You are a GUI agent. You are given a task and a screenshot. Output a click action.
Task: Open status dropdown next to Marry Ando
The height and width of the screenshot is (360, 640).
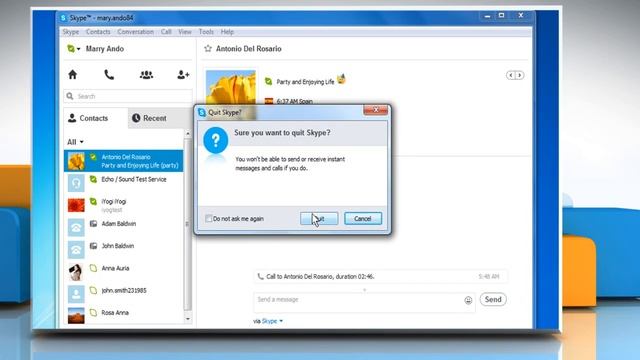click(x=78, y=49)
